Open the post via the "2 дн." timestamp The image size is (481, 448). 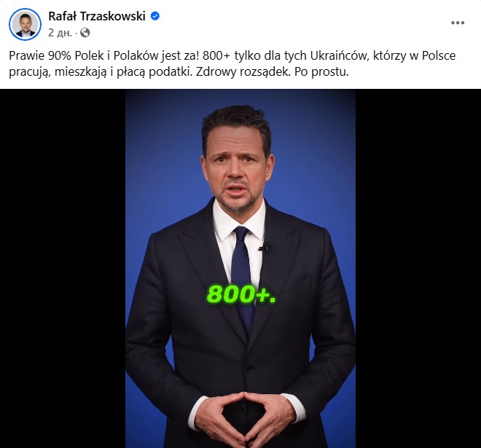pos(60,33)
